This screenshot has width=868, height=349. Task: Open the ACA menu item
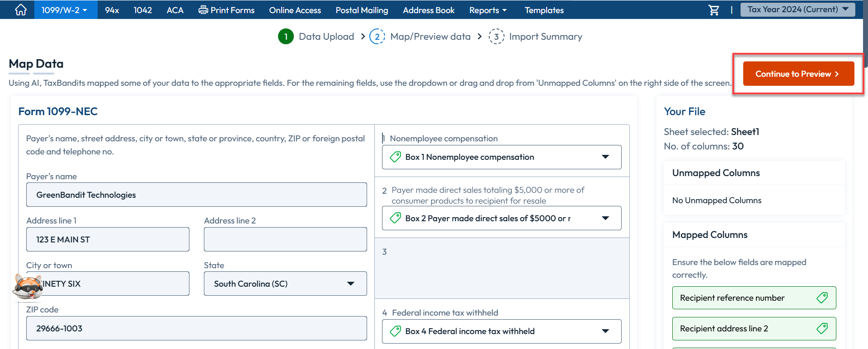tap(175, 10)
